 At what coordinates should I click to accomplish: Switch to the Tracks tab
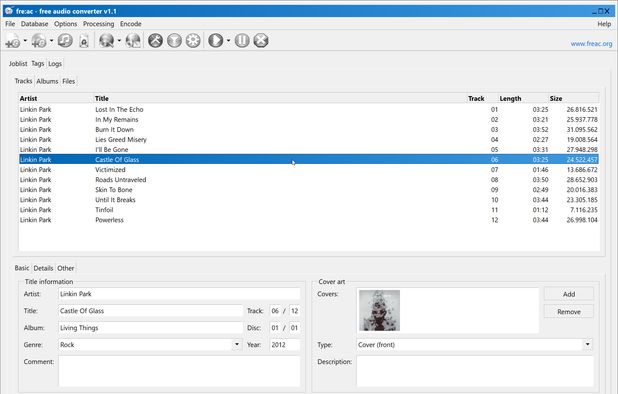click(23, 81)
